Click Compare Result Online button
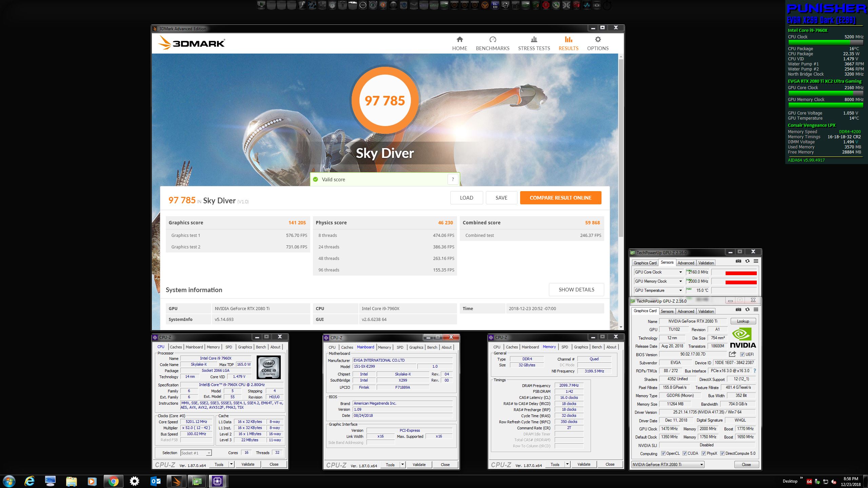Viewport: 868px width, 488px height. pos(560,198)
